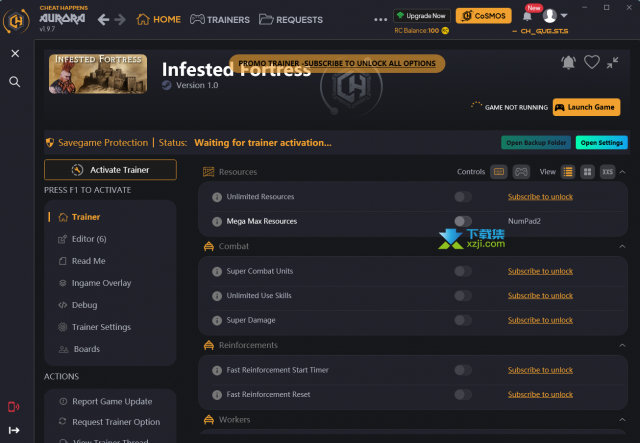Viewport: 640px width, 443px height.
Task: Switch to list view icon
Action: tap(568, 172)
